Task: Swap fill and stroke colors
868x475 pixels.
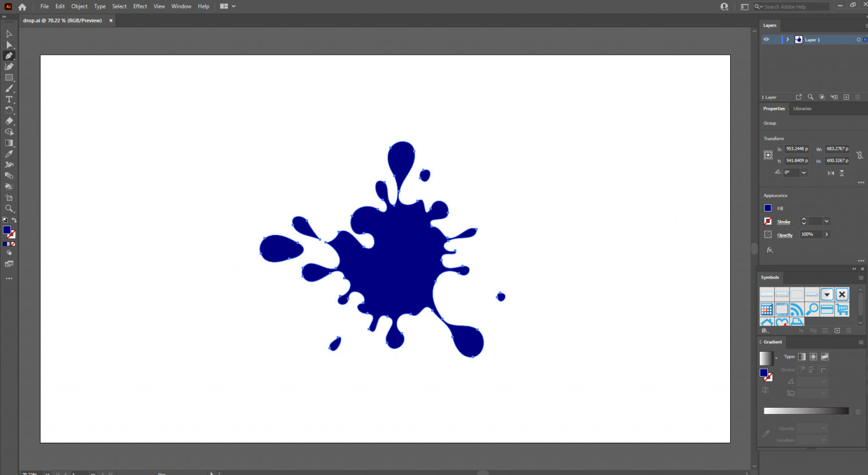Action: click(14, 220)
